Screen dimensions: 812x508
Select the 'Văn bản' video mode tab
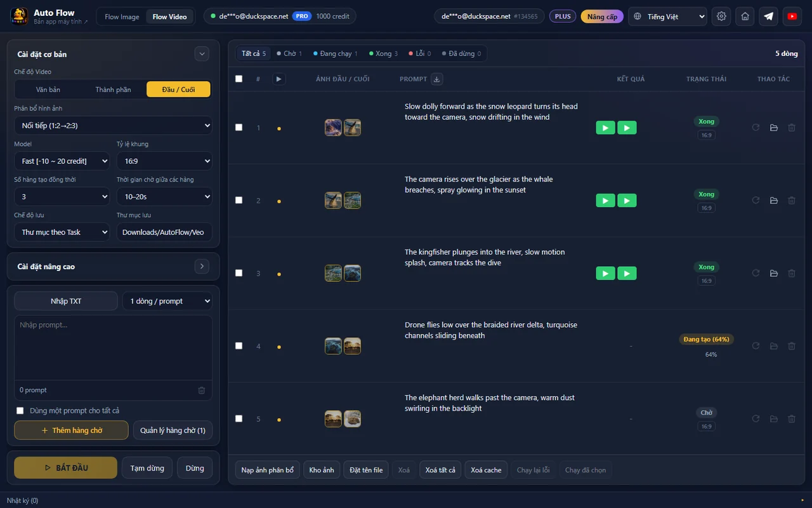pos(48,90)
